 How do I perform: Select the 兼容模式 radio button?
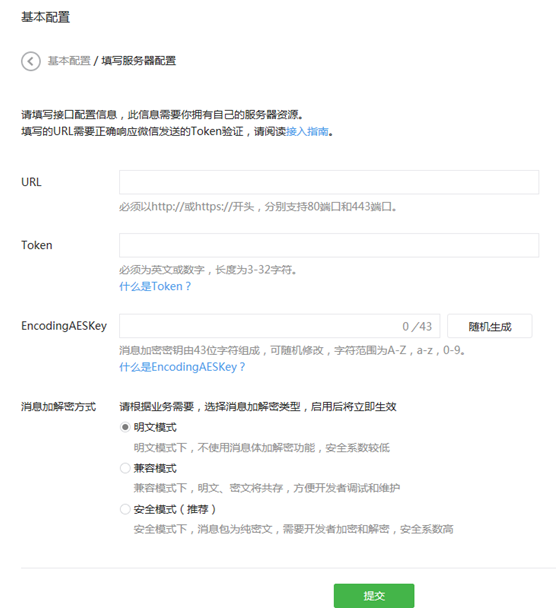pyautogui.click(x=125, y=468)
